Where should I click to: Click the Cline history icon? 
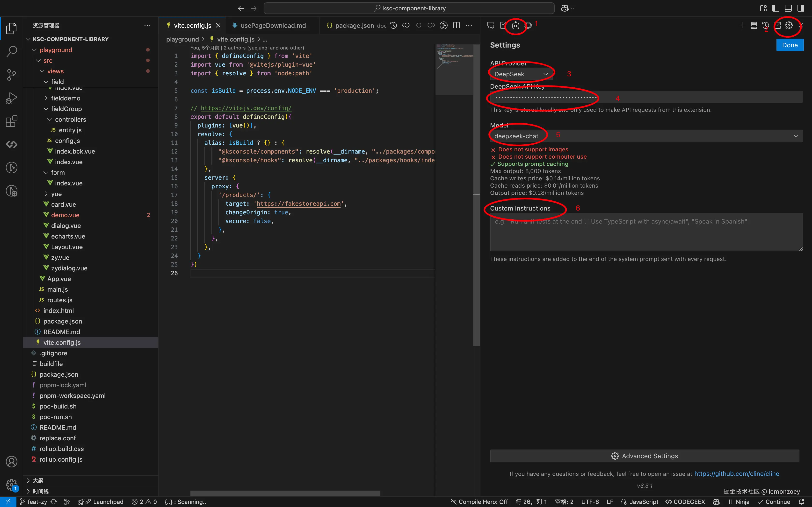pos(765,26)
